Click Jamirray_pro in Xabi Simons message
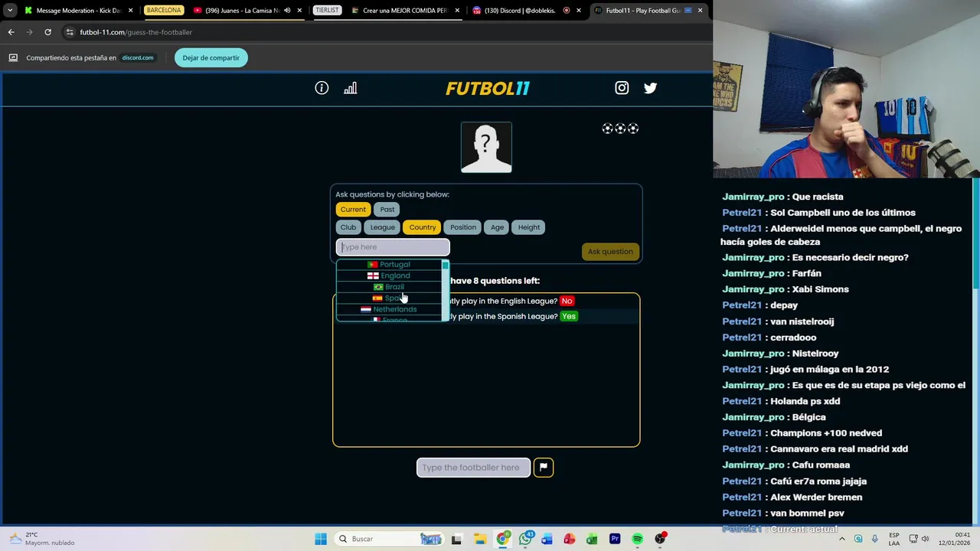 pyautogui.click(x=753, y=289)
